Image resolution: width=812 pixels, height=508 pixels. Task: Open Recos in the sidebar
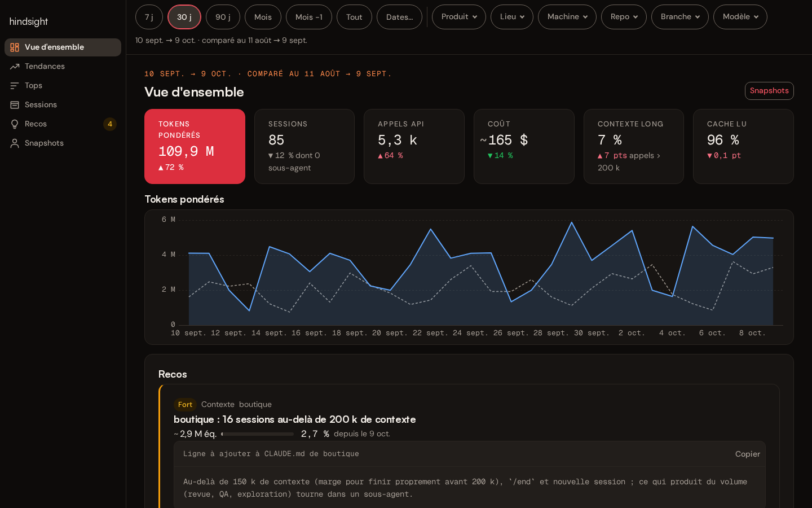click(63, 124)
